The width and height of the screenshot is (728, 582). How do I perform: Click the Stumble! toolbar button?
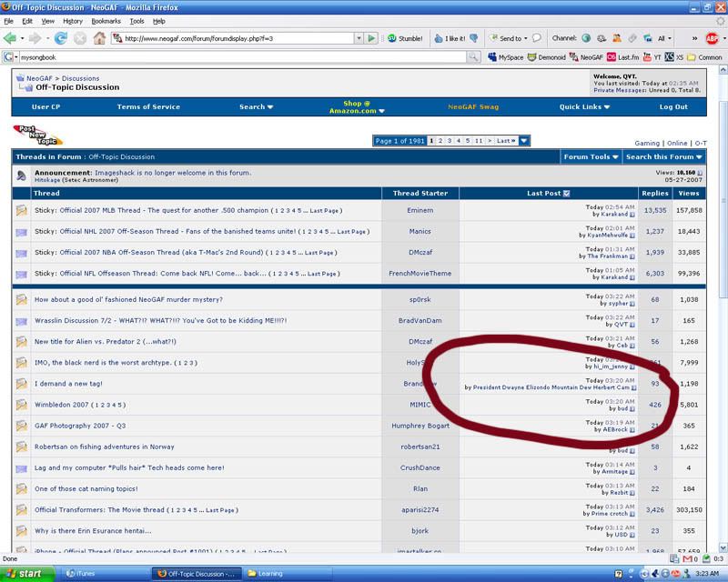tap(405, 38)
